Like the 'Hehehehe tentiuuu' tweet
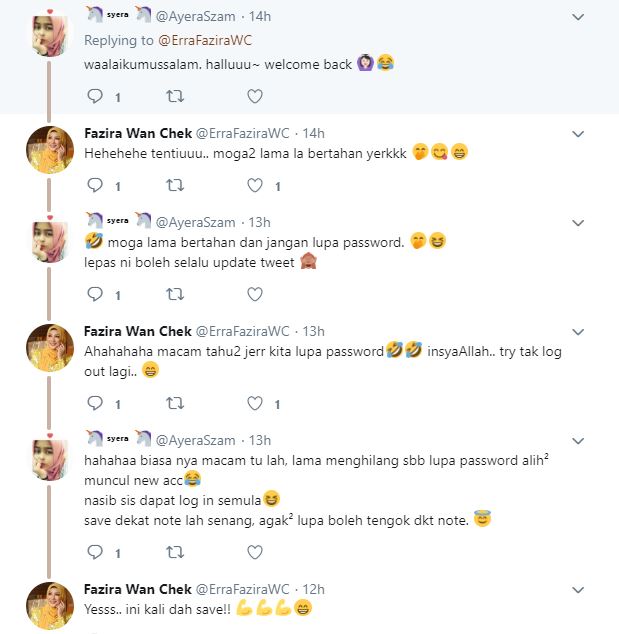 tap(254, 186)
